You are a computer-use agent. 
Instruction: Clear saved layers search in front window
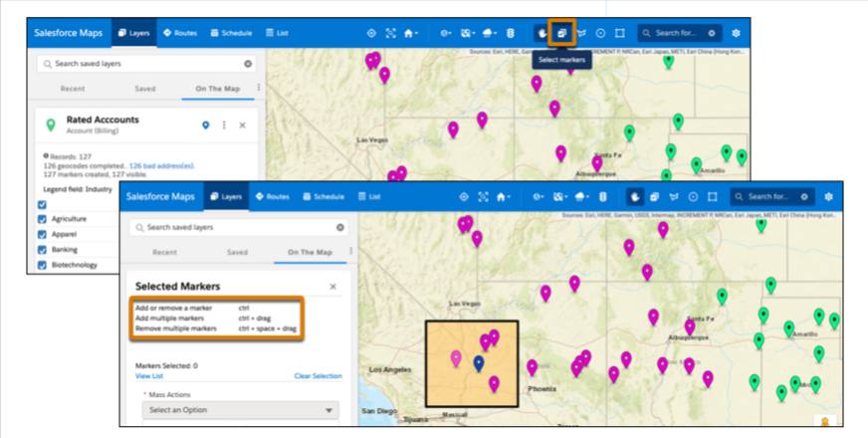[x=339, y=228]
